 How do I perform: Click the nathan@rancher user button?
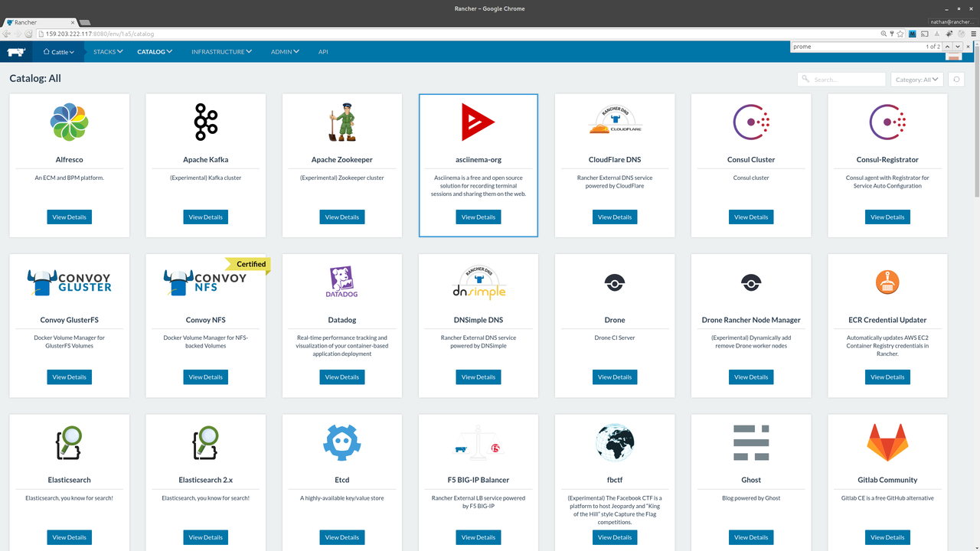[x=952, y=22]
